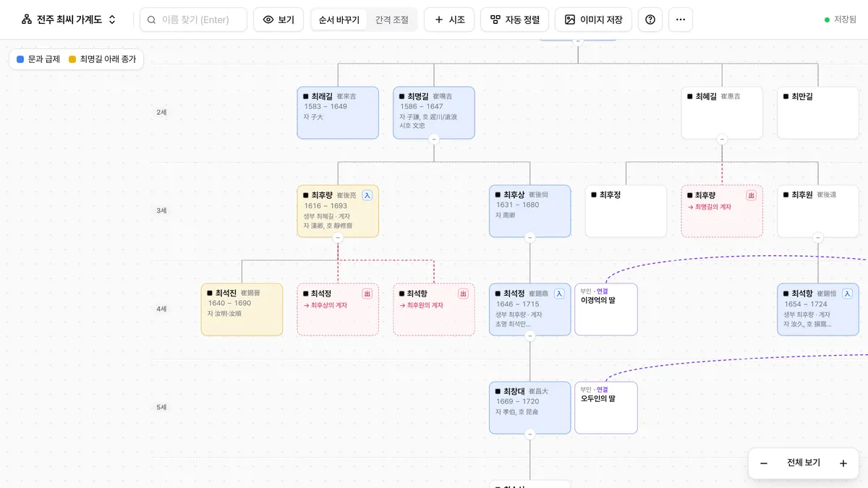Click the 4세 generation label
868x488 pixels.
click(x=161, y=309)
